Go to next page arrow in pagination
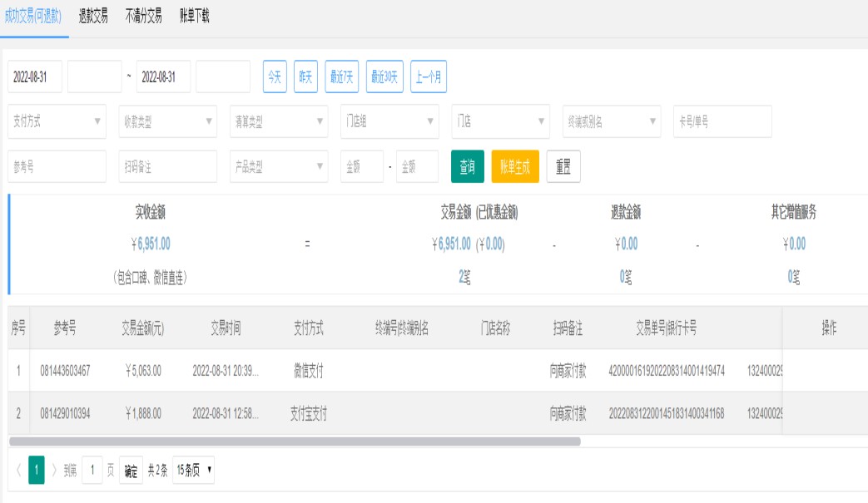The image size is (868, 503). (54, 471)
